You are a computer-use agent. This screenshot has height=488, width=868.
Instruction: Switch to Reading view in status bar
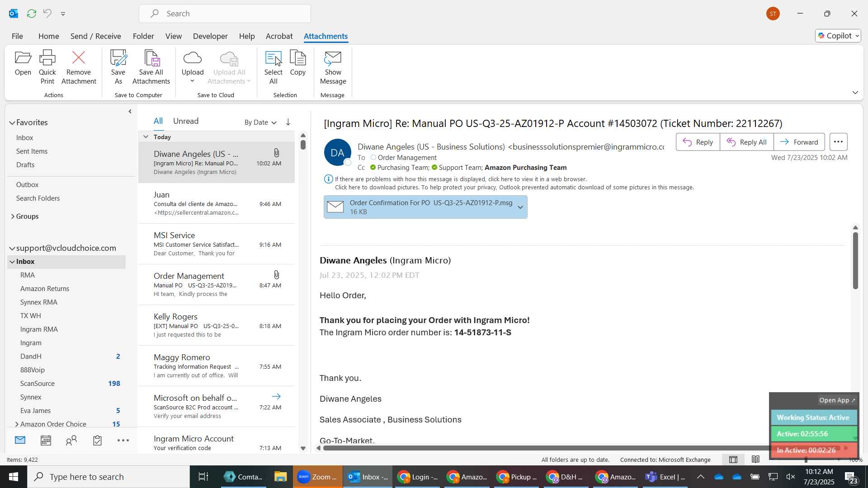point(755,460)
